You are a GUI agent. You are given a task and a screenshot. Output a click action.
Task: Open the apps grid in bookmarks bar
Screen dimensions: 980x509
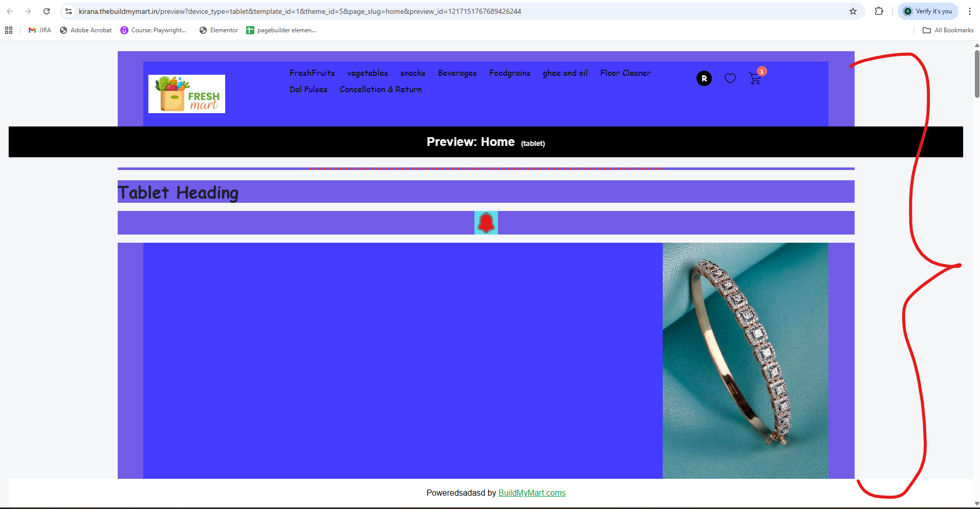[9, 30]
